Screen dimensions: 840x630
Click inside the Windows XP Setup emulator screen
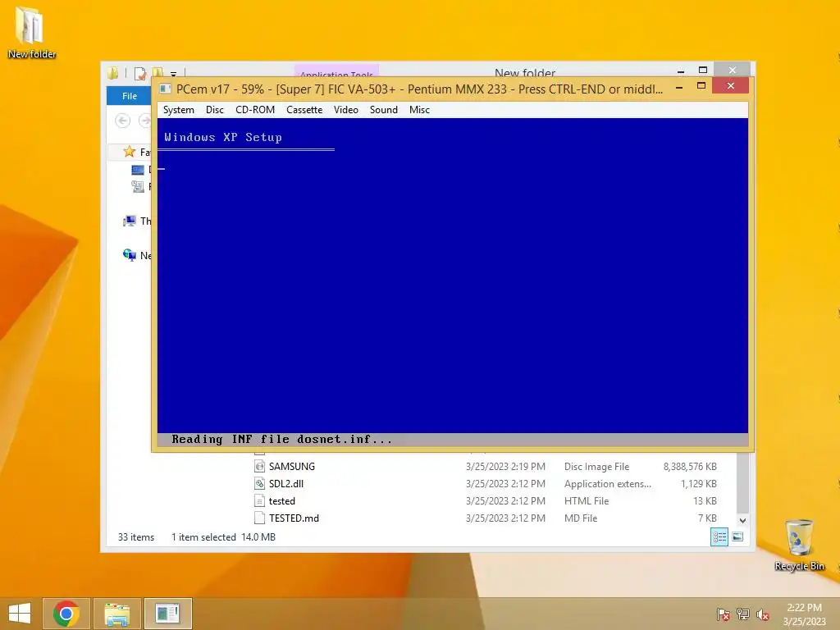pos(453,282)
